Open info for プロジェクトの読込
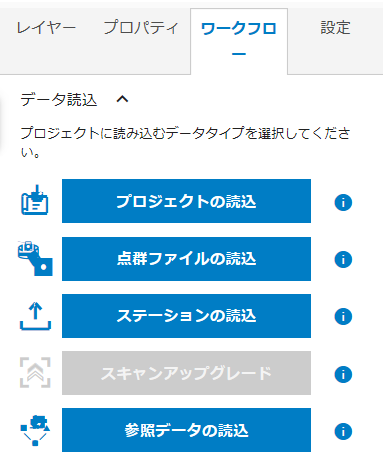Viewport: 383px width, 466px height. pos(343,202)
